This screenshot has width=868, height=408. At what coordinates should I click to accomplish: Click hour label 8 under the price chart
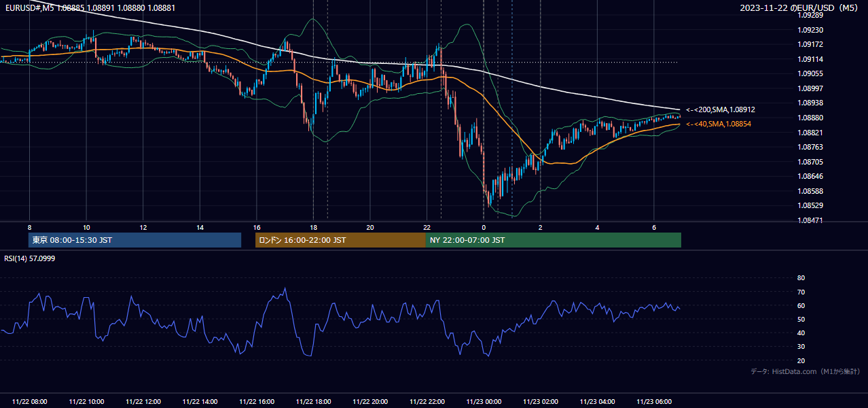(x=29, y=227)
